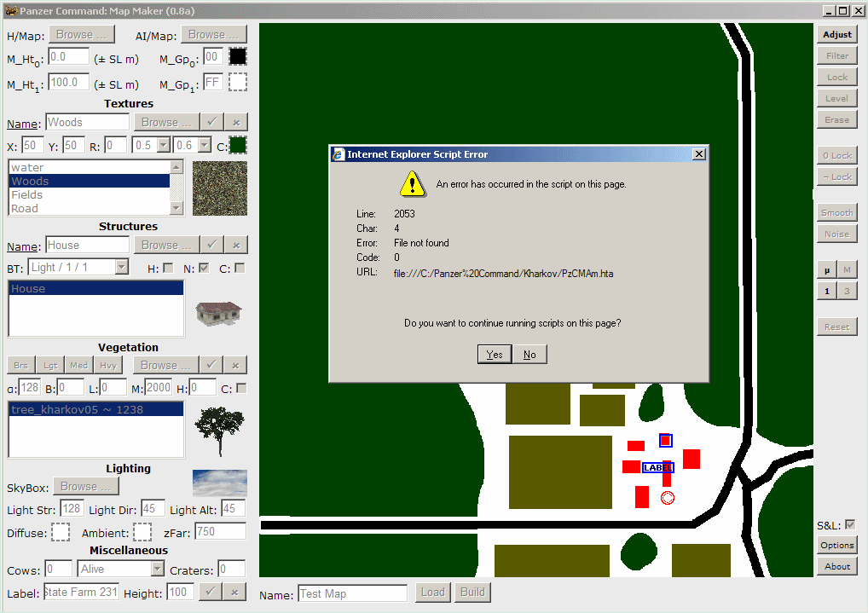Image resolution: width=868 pixels, height=613 pixels.
Task: Click the Options button
Action: tap(837, 545)
